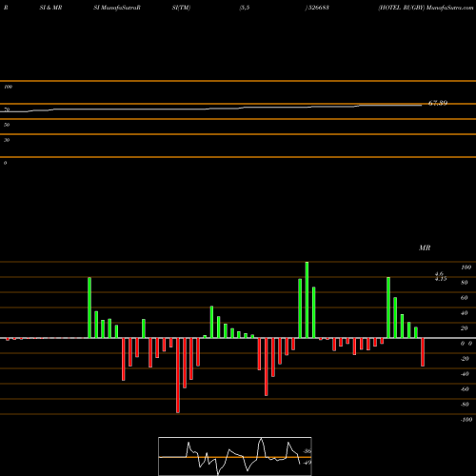Click the 4.15 value label near MR axis
Viewport: 476px width, 476px height.
coord(441,279)
